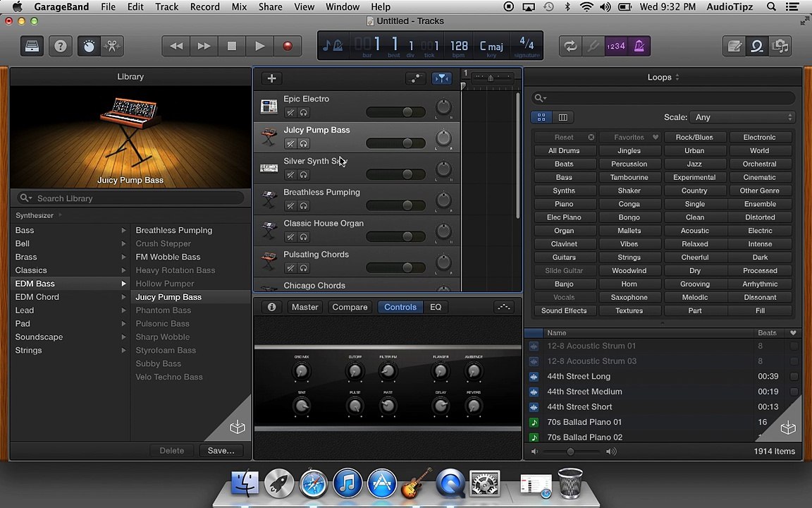
Task: Click the loops search field
Action: (x=663, y=98)
